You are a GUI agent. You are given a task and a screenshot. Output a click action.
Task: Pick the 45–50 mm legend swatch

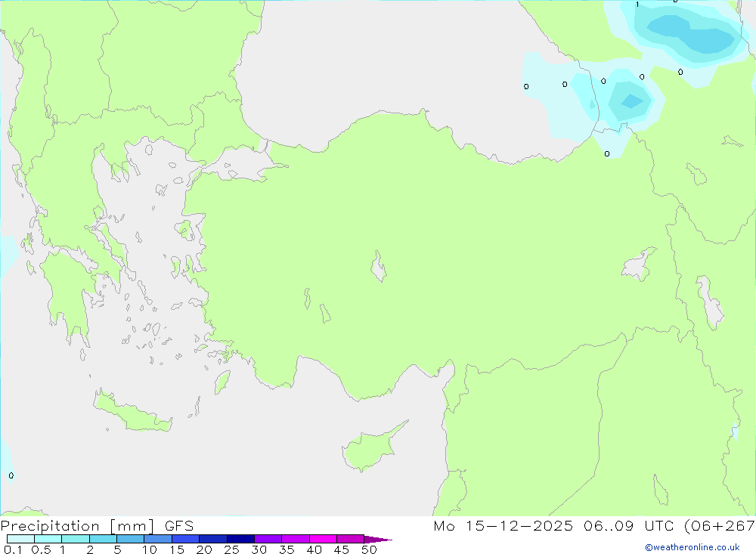[351, 539]
